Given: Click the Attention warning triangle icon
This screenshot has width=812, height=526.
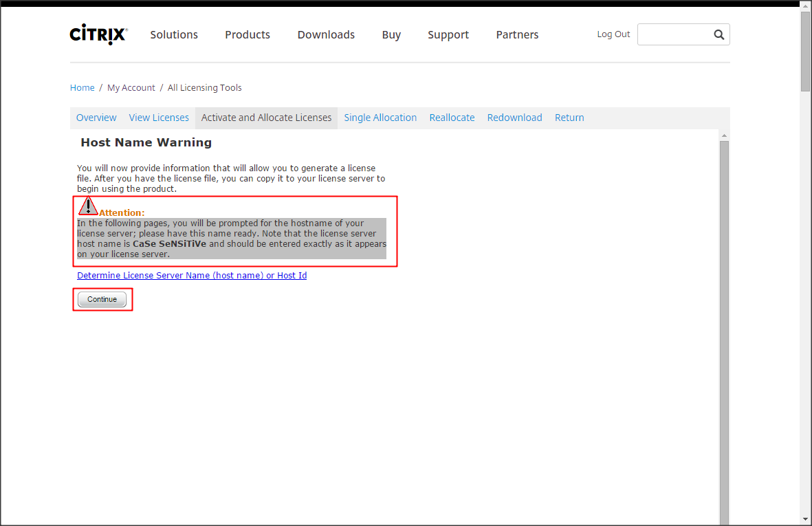Looking at the screenshot, I should click(x=88, y=206).
